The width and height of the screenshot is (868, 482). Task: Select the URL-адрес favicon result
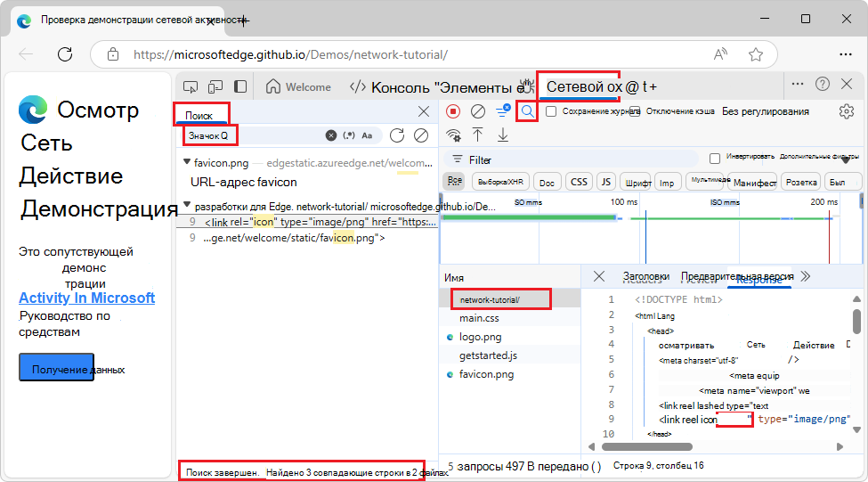click(244, 183)
